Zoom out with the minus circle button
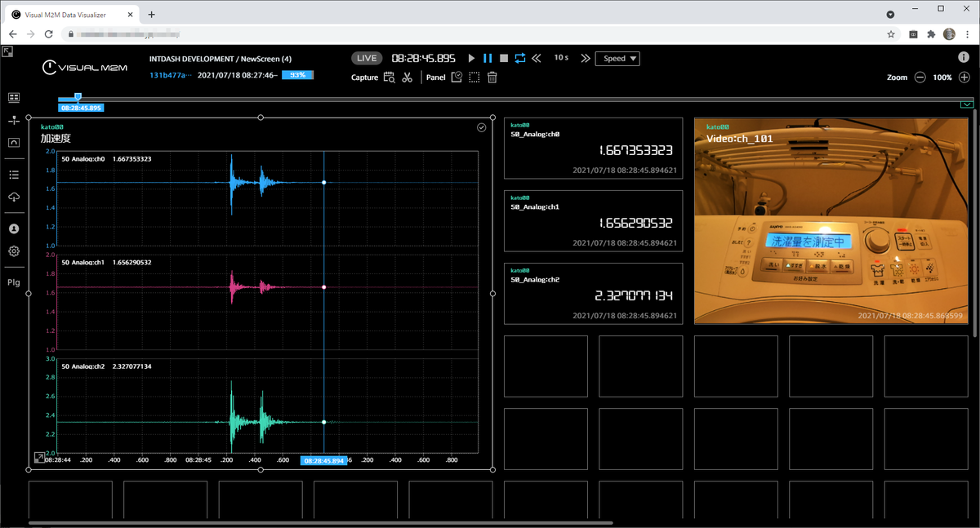The height and width of the screenshot is (528, 980). point(920,78)
